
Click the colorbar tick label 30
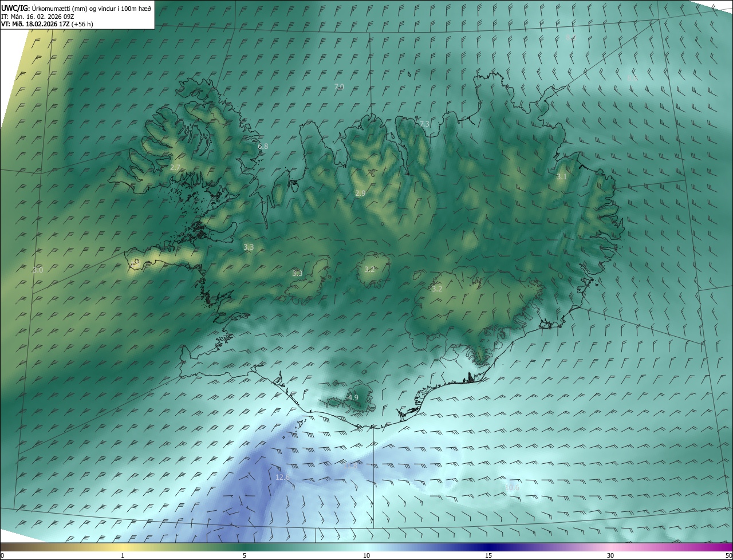[610, 555]
